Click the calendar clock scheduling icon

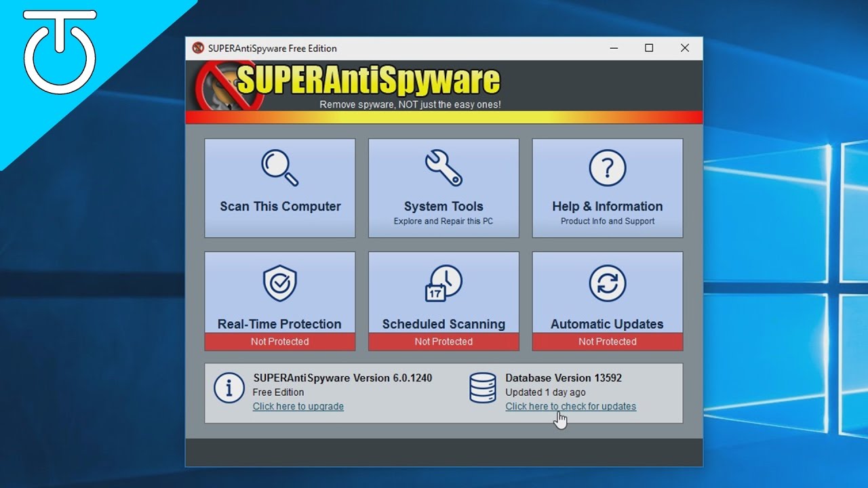click(443, 283)
